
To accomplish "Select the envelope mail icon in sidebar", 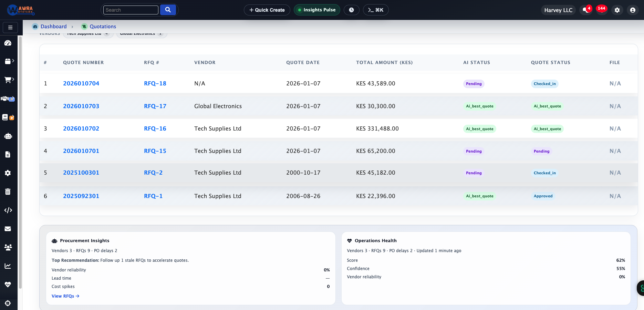I will coord(8,229).
